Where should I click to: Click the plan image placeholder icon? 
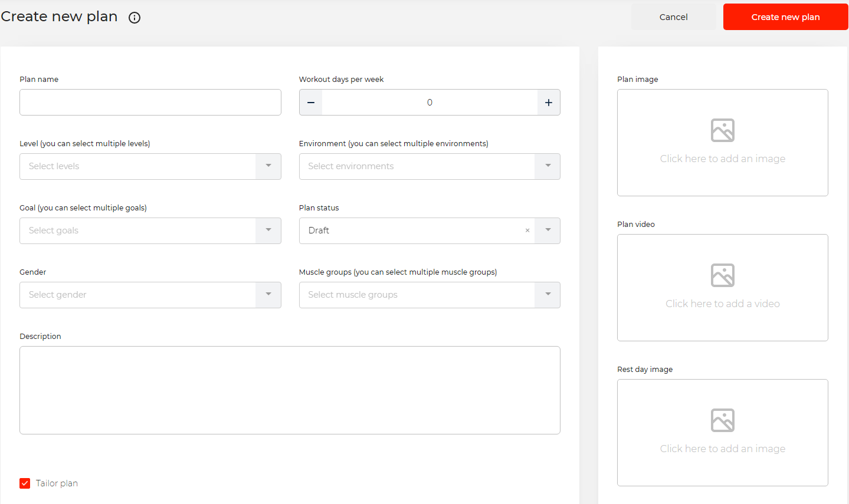(x=722, y=130)
